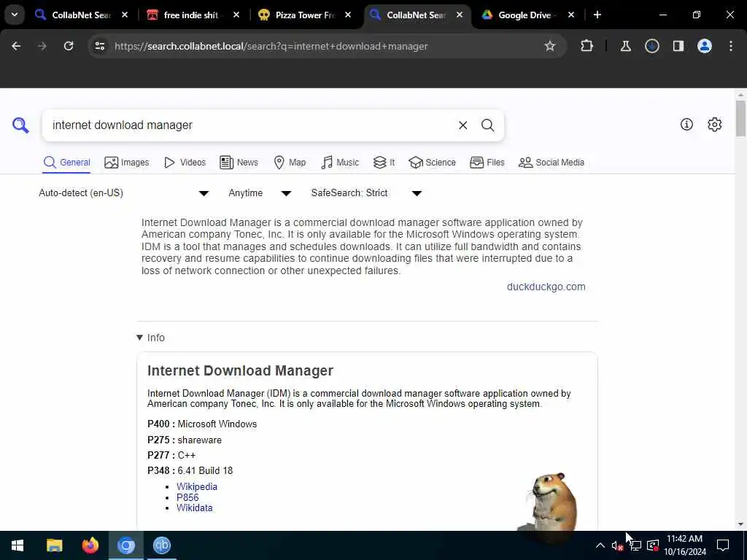This screenshot has height=560, width=747.
Task: Open the Anytime time range dropdown
Action: [x=260, y=192]
